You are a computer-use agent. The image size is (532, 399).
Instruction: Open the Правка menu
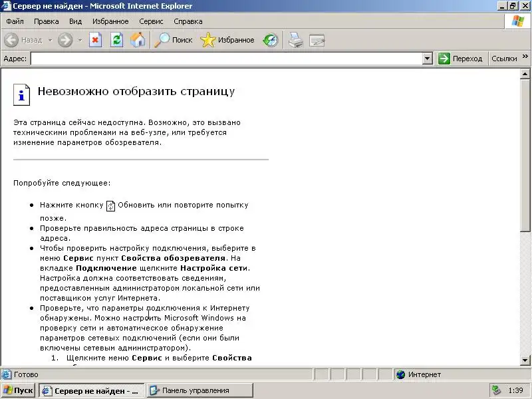[x=46, y=21]
